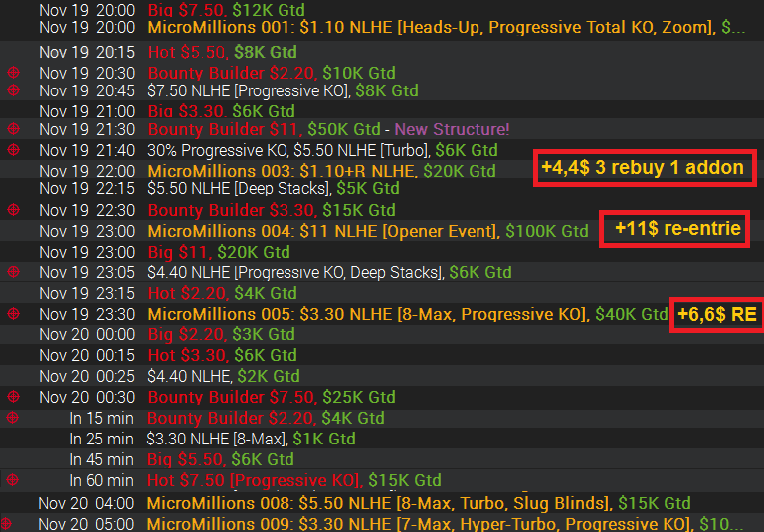Select the 30% Progressive KO, $5.50 NLHE [Turbo] row

tap(382, 150)
